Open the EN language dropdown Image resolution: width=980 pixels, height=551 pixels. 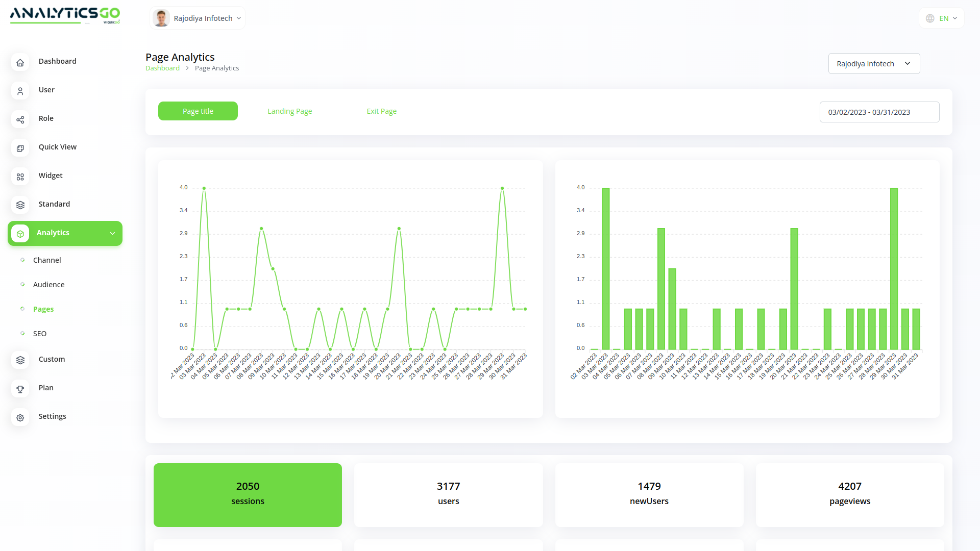point(942,18)
